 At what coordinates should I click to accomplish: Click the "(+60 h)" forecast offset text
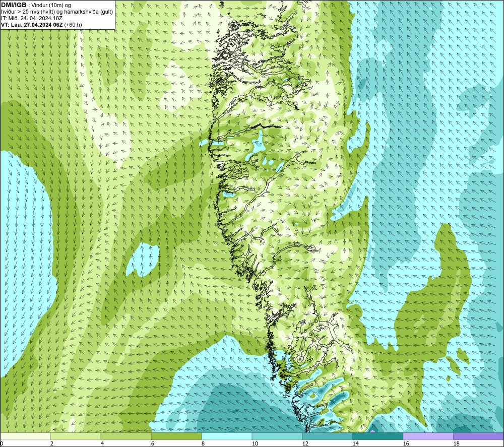[x=73, y=25]
